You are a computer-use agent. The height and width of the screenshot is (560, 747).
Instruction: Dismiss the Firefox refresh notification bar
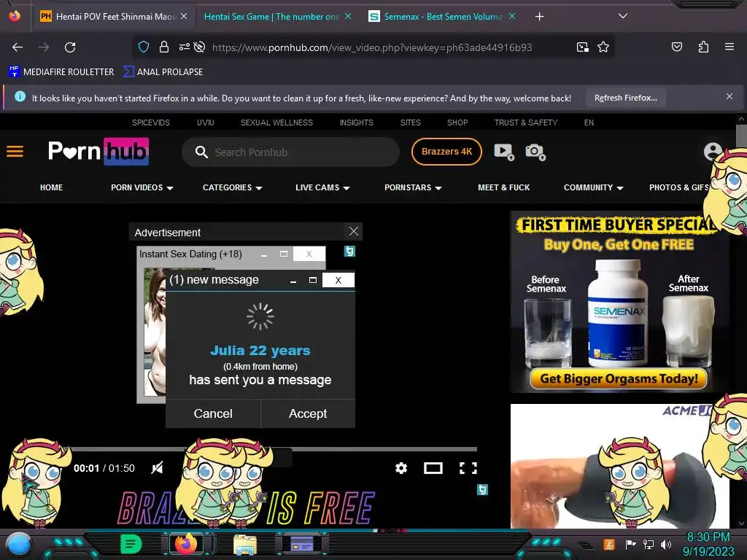pos(729,97)
